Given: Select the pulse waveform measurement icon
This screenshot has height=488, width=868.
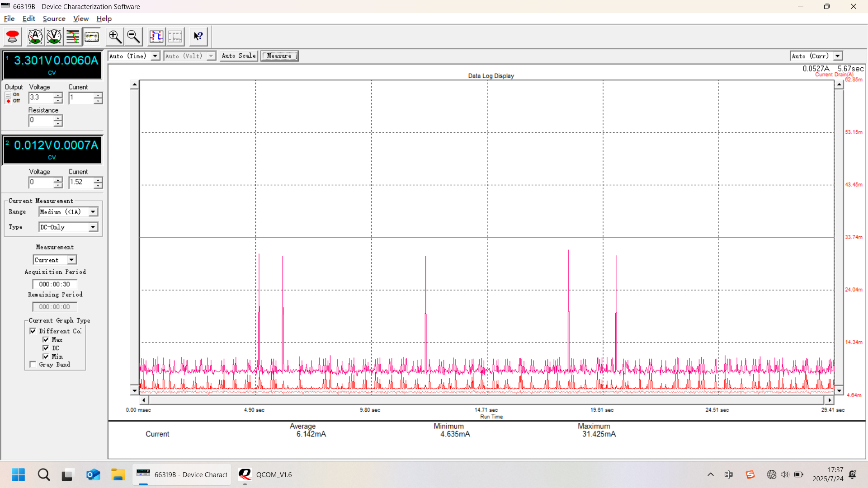Looking at the screenshot, I should coord(156,37).
